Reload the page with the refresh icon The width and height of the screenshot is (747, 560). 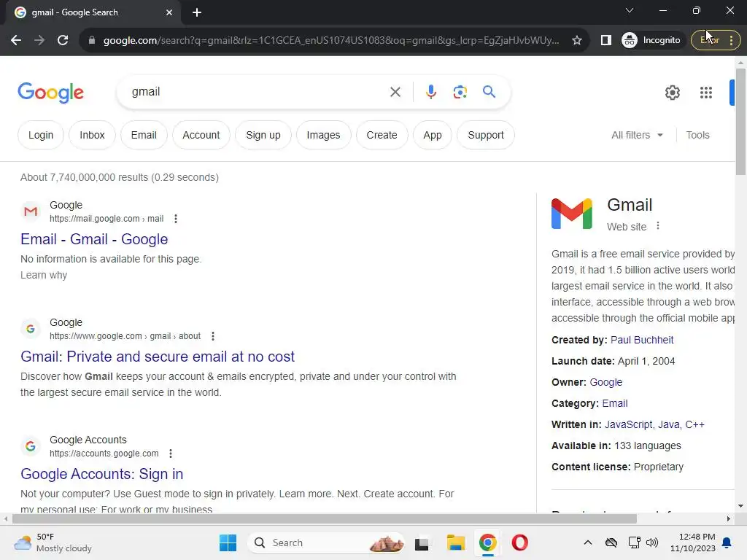coord(63,41)
